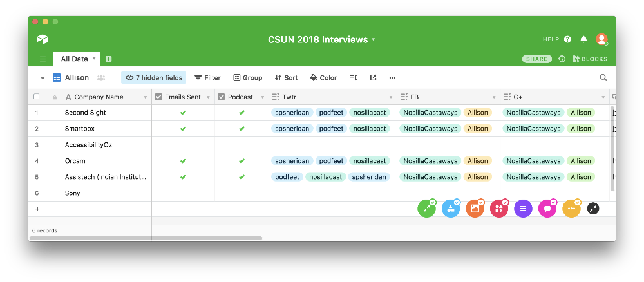
Task: Click the green expand arrows circle button
Action: [427, 209]
